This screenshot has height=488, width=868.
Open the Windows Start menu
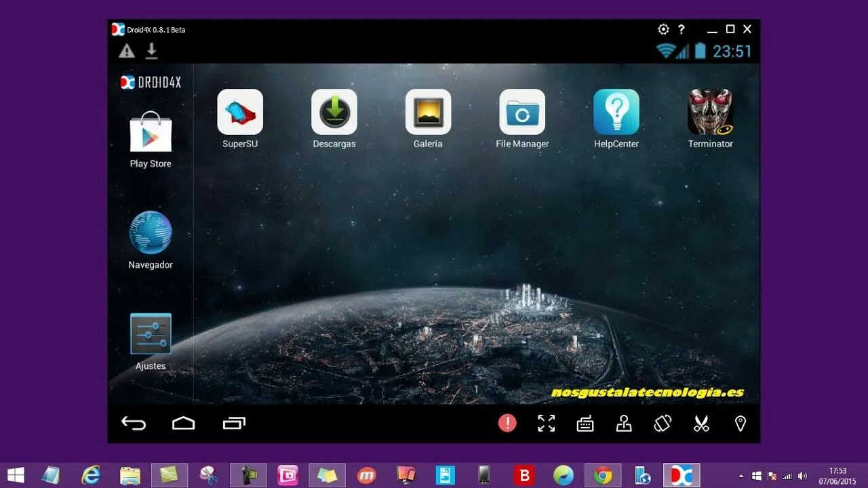pyautogui.click(x=16, y=475)
